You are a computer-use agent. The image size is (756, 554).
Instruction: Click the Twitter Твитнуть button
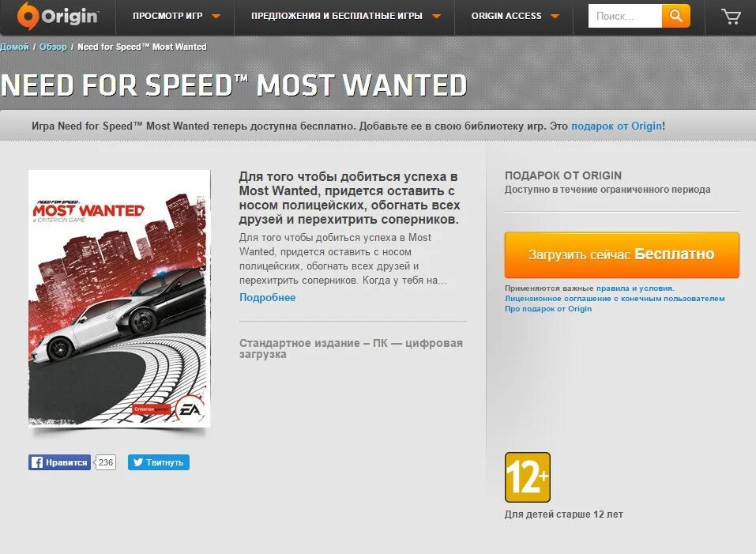(159, 462)
